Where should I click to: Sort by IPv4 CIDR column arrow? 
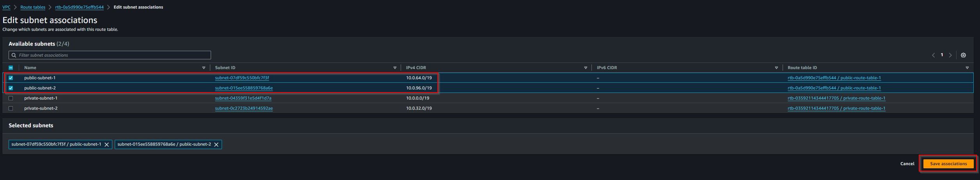pyautogui.click(x=586, y=68)
